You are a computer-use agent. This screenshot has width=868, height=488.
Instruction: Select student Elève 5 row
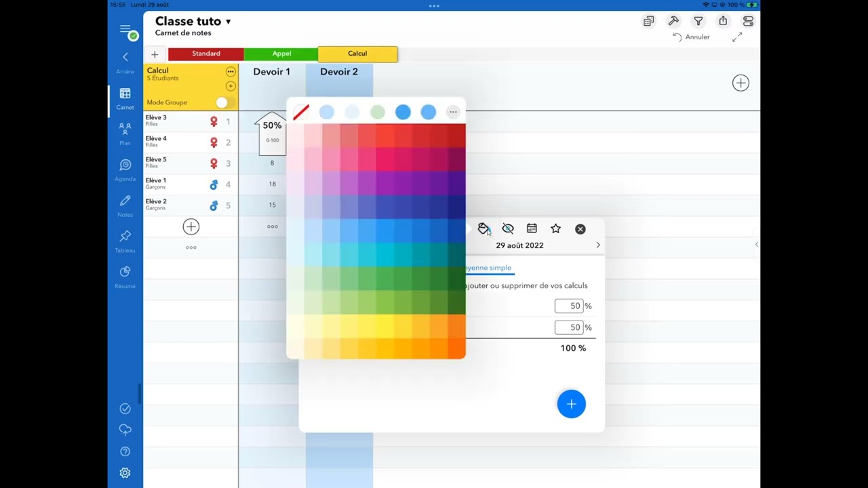point(191,163)
